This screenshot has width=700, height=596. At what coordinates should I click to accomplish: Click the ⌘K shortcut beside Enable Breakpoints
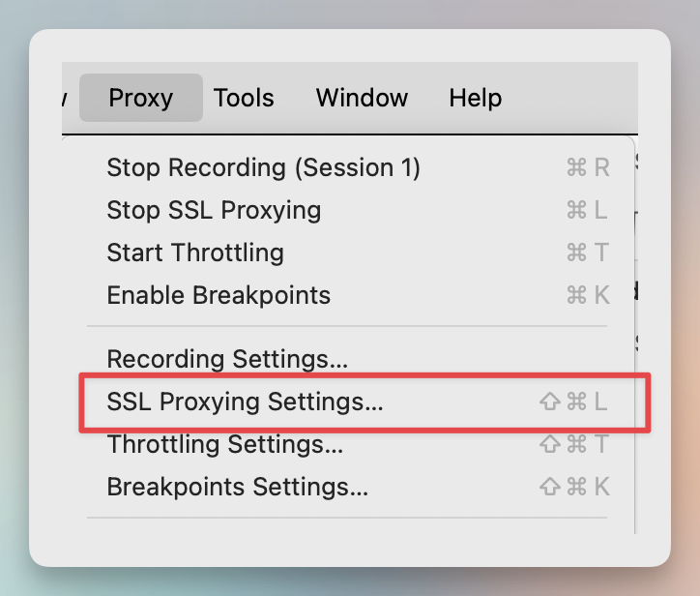coord(588,295)
